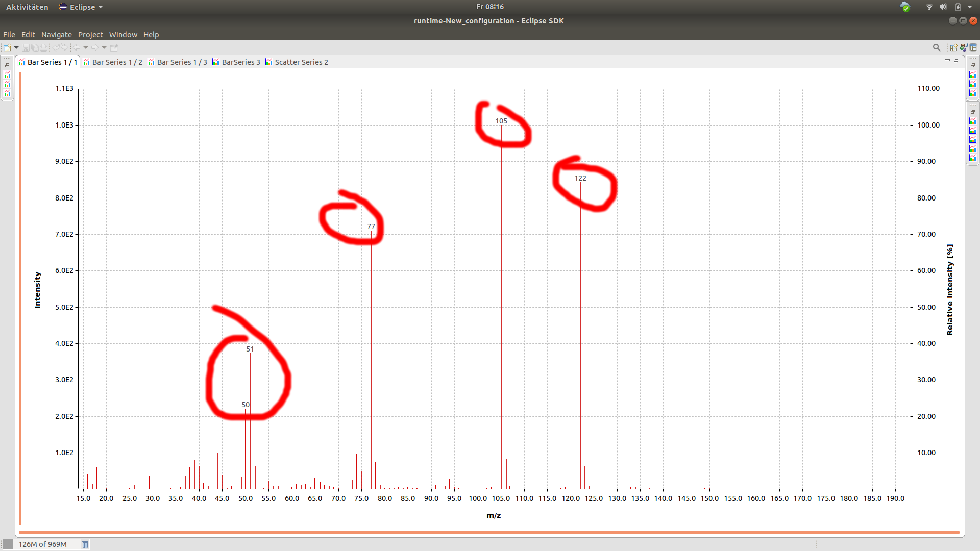Click the New wizard toolbar icon
The height and width of the screenshot is (551, 980).
7,47
